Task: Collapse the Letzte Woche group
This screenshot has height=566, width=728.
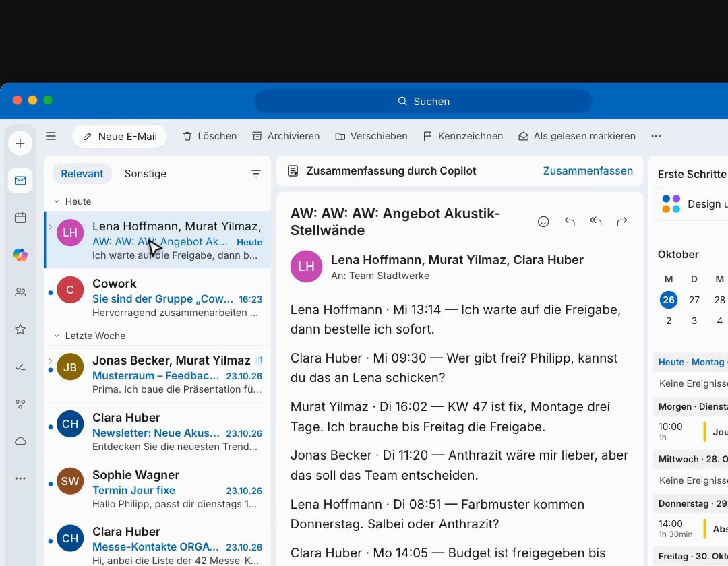Action: tap(57, 336)
